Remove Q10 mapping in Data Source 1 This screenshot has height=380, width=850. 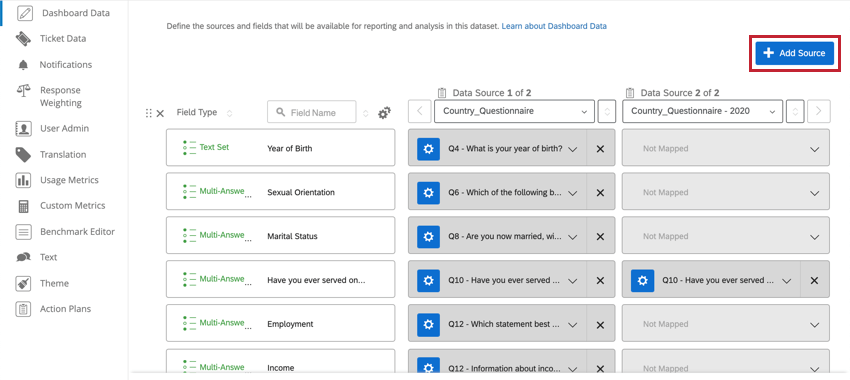600,280
